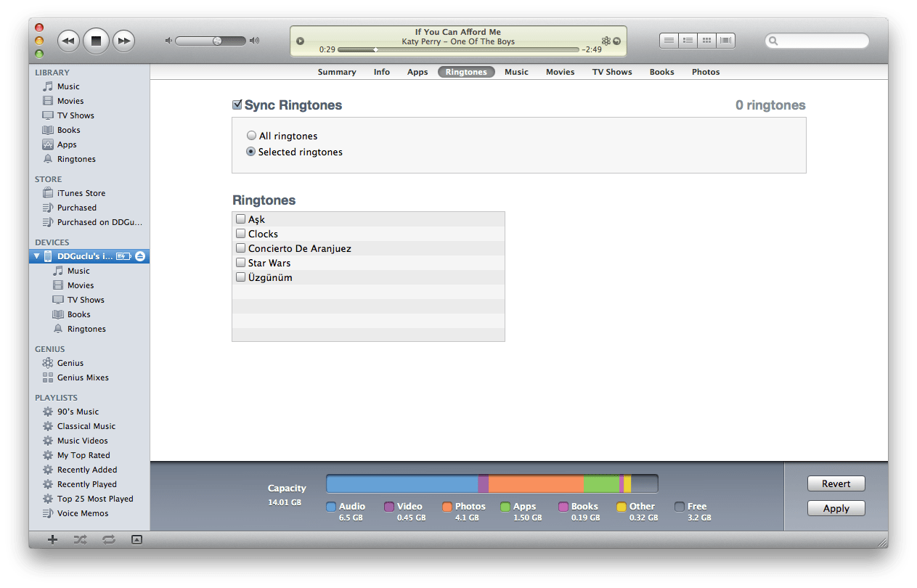Open the device Movies tab
Image resolution: width=917 pixels, height=588 pixels.
(561, 72)
